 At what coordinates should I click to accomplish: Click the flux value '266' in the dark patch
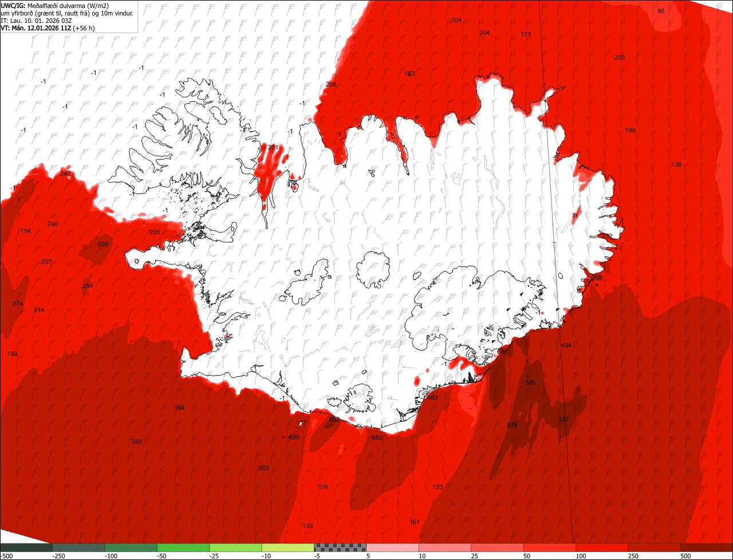(103, 244)
